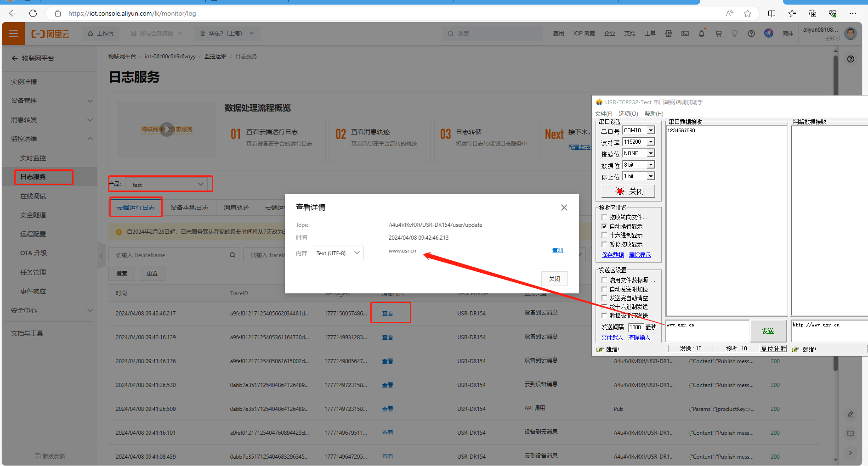Uncheck the 自动换行显示 checkbox
The width and height of the screenshot is (868, 466).
(x=604, y=226)
